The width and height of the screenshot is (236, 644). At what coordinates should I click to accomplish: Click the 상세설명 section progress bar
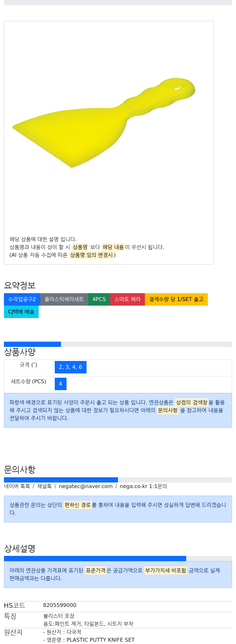(x=118, y=559)
